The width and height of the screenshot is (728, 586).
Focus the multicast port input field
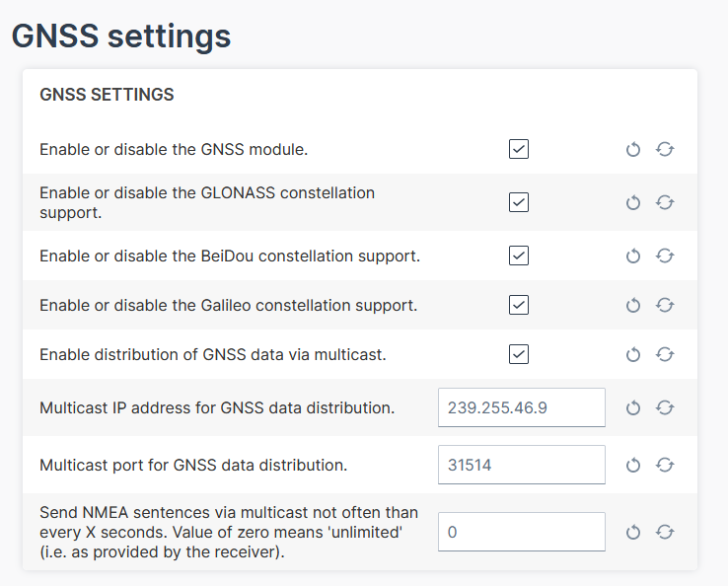[x=521, y=465]
